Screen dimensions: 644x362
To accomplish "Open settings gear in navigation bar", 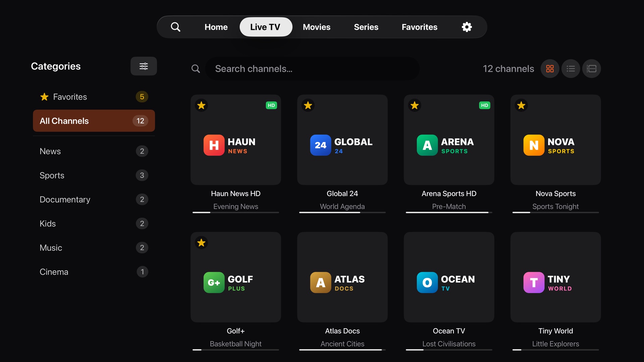I will point(467,27).
